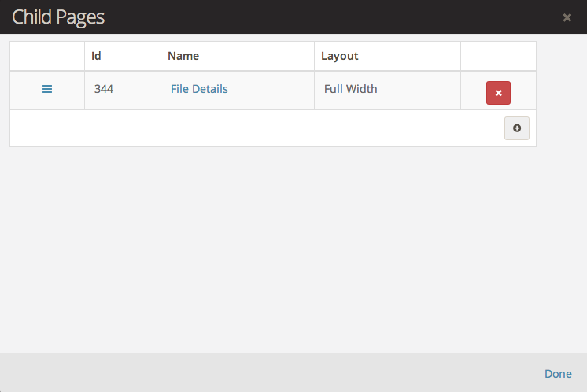Image resolution: width=587 pixels, height=392 pixels.
Task: Click the empty area right of the table
Action: pos(560,94)
